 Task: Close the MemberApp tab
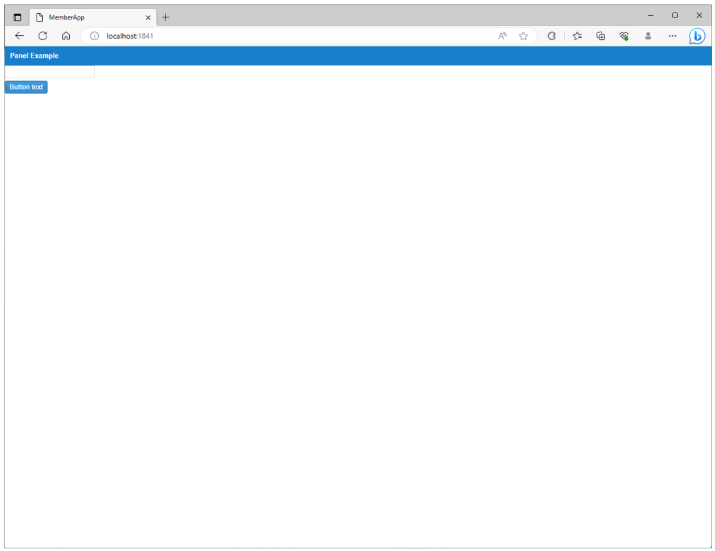coord(148,17)
